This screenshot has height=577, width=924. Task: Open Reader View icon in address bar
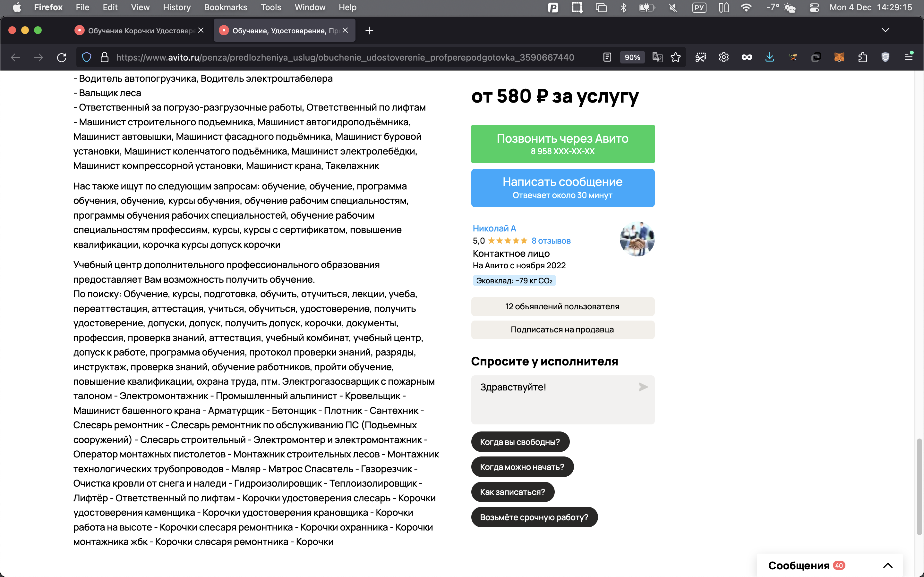pyautogui.click(x=607, y=57)
